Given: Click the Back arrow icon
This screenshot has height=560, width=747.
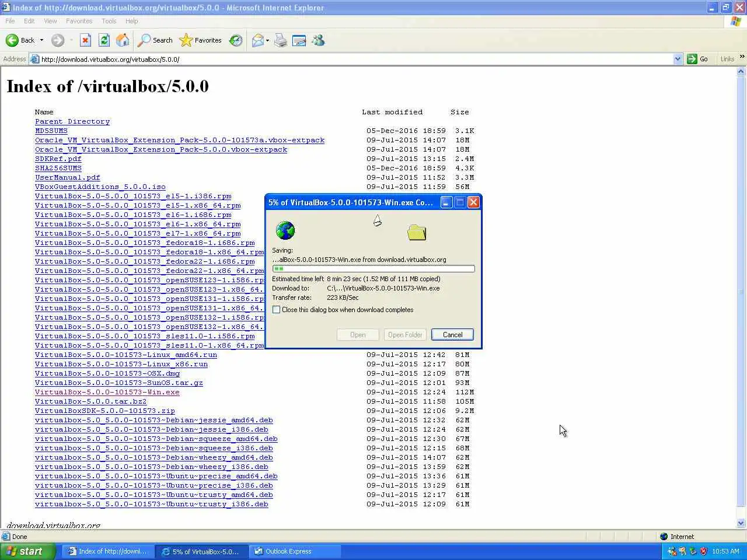Looking at the screenshot, I should point(12,40).
